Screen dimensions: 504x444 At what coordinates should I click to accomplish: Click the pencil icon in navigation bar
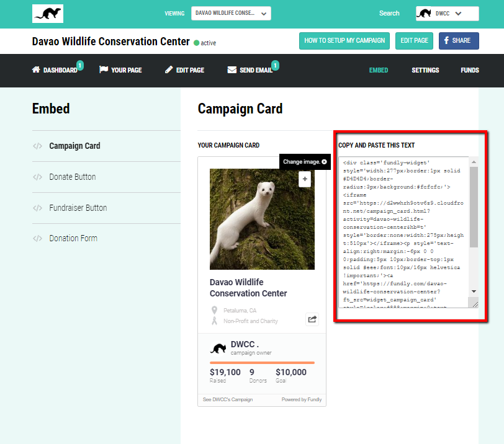169,69
